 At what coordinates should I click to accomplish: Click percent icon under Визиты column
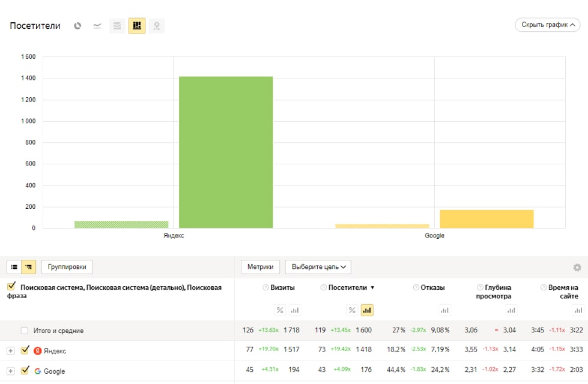coord(280,310)
